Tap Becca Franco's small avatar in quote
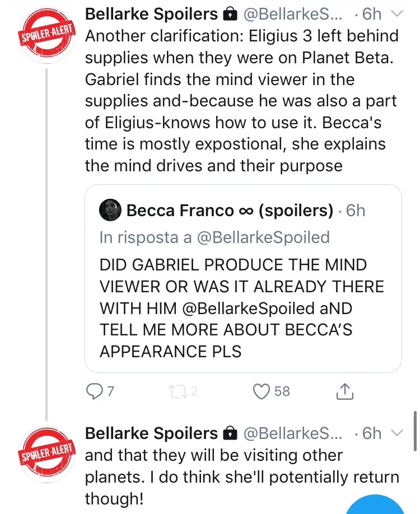 tap(110, 211)
